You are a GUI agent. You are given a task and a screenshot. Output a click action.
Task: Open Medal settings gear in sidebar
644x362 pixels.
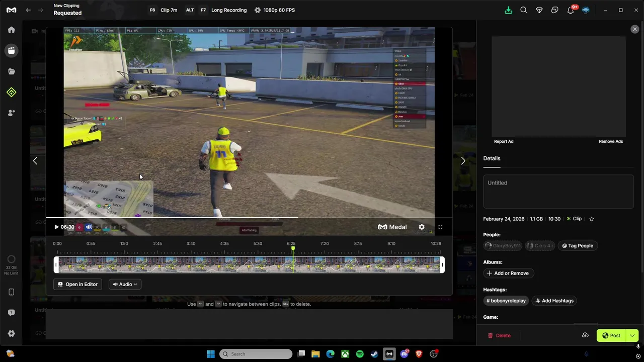[11, 334]
